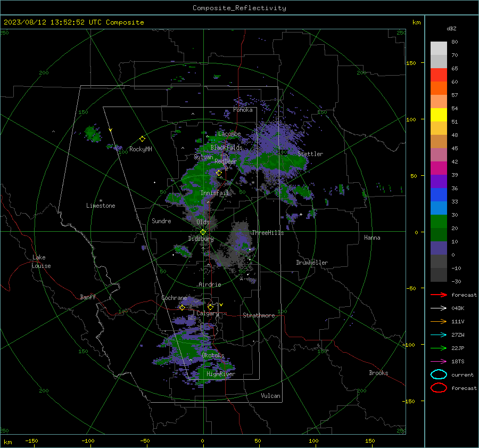Viewport: 479px width, 448px height.
Task: Select the dark orange 57–60 dBZ swatch
Action: [x=439, y=88]
